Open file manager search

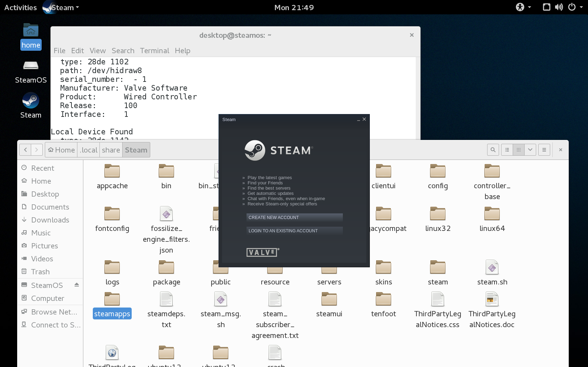pos(493,150)
